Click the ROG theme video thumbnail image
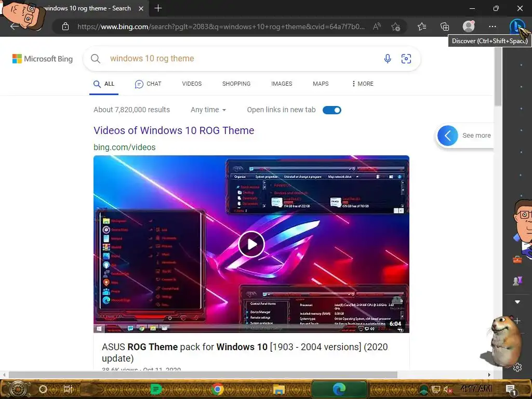The height and width of the screenshot is (399, 532). point(251,244)
